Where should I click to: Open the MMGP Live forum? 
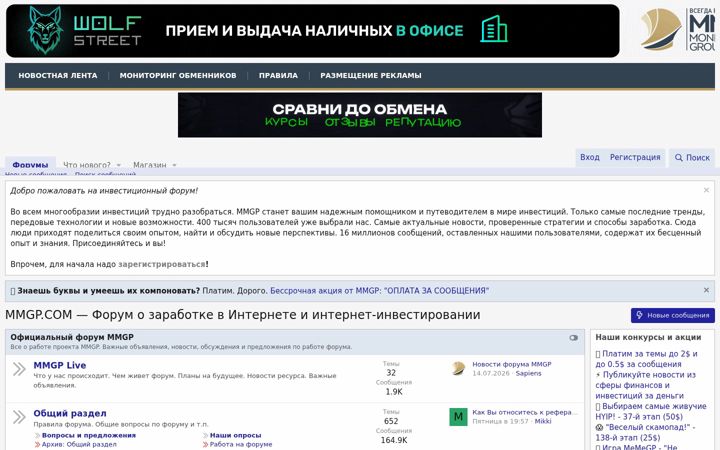[60, 365]
